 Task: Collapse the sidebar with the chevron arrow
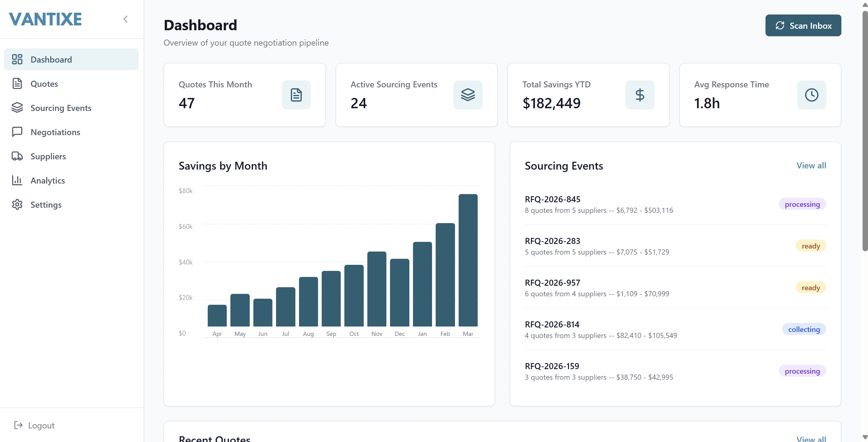[x=126, y=19]
